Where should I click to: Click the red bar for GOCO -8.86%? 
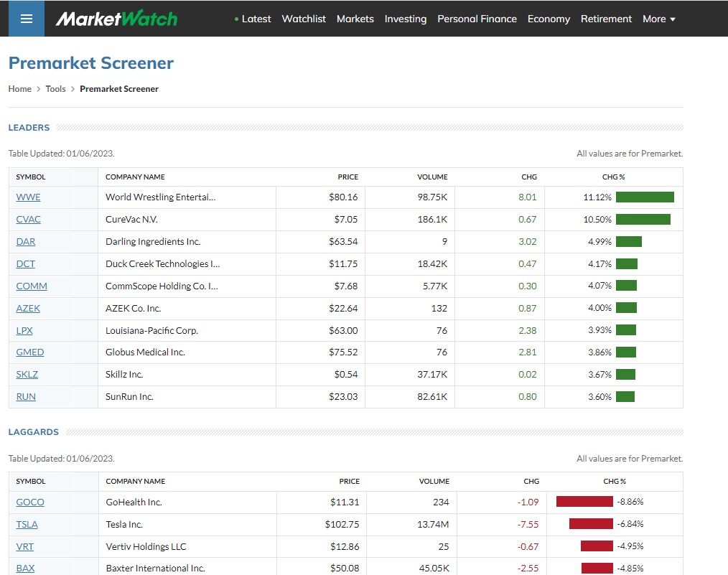tap(584, 502)
